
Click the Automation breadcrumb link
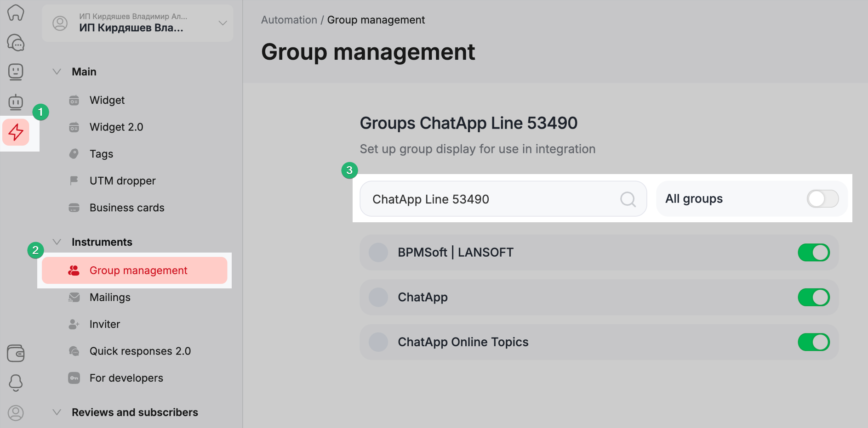289,20
